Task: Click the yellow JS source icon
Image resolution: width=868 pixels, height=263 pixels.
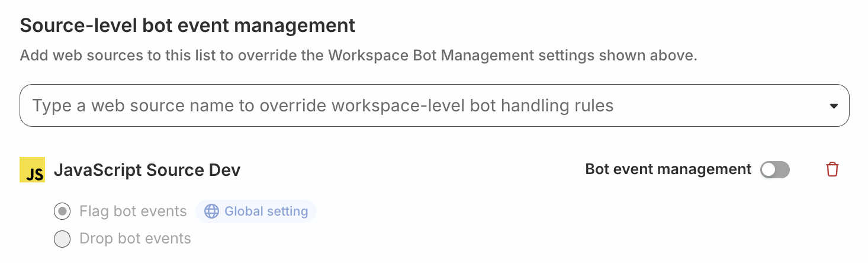Action: (x=32, y=170)
